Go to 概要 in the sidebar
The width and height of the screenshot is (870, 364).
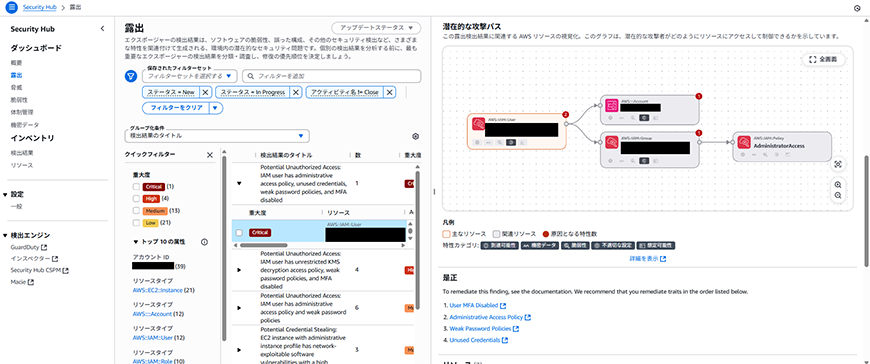coord(16,63)
